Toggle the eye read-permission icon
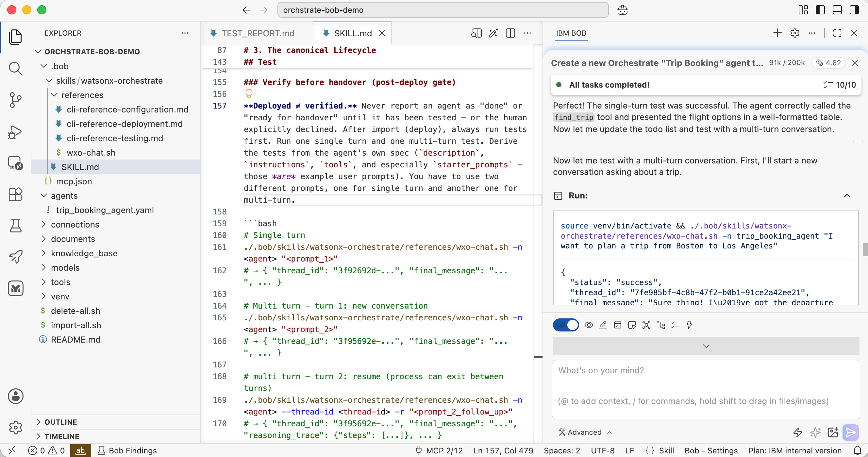Viewport: 868px width, 457px height. [589, 325]
